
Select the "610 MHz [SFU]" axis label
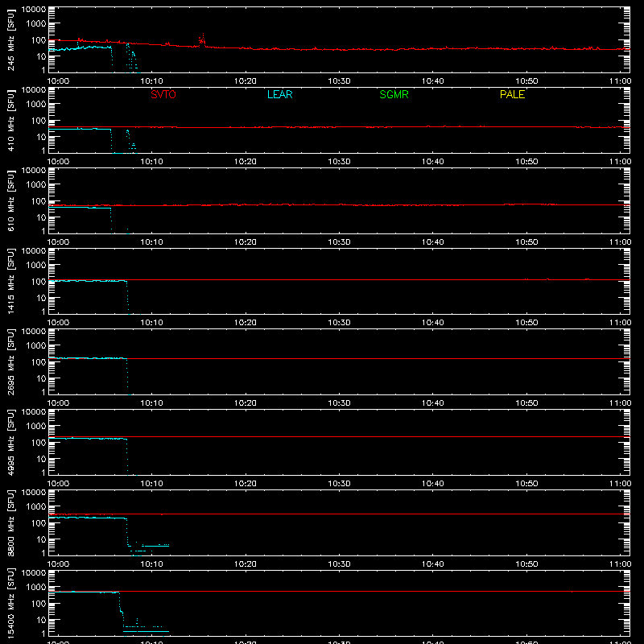[x=10, y=201]
